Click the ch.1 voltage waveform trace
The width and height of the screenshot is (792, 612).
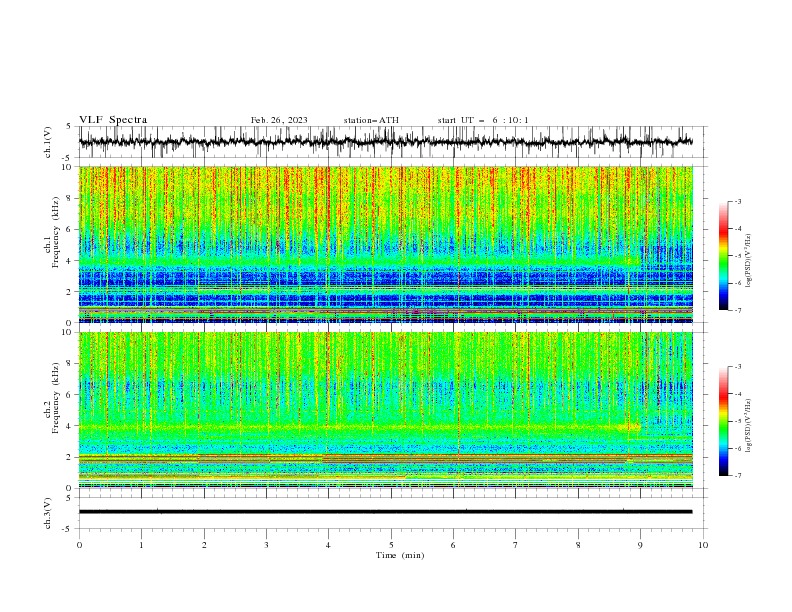[x=385, y=142]
